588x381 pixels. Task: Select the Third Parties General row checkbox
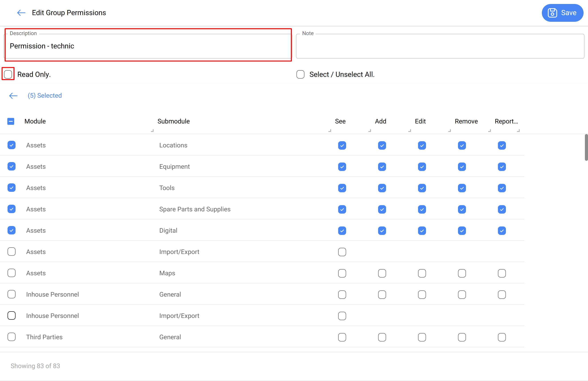[x=12, y=337]
